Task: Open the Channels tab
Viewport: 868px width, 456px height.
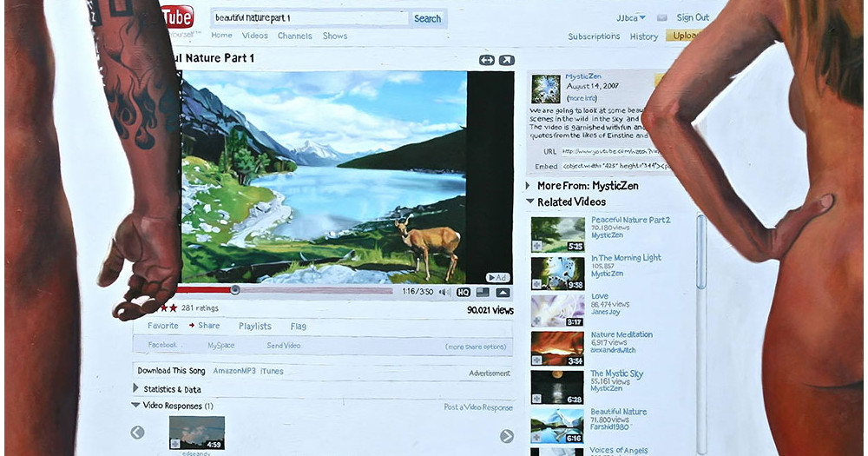Action: pyautogui.click(x=294, y=36)
